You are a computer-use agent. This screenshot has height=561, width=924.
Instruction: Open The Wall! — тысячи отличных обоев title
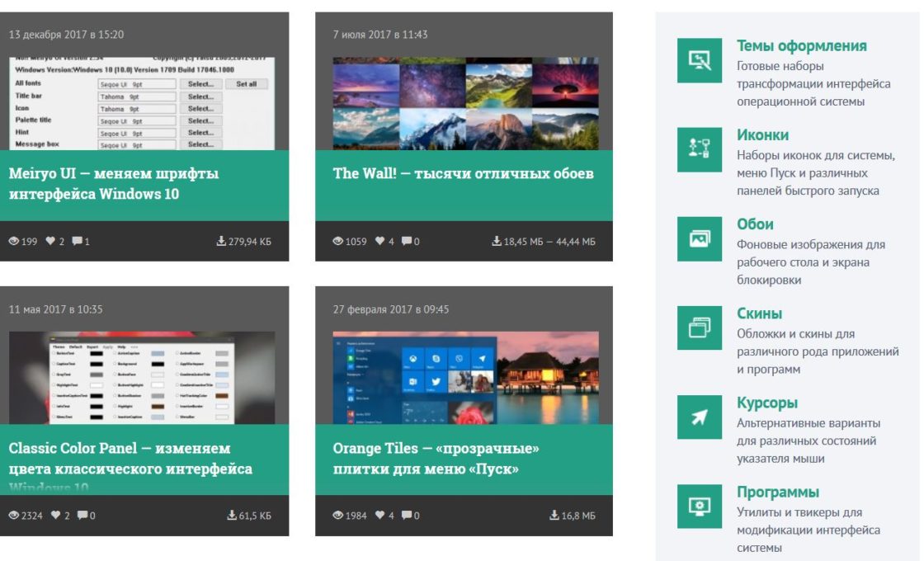point(463,173)
